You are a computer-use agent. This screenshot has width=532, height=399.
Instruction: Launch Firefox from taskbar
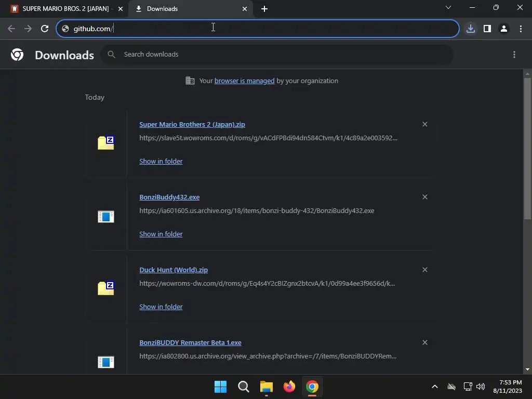[289, 387]
